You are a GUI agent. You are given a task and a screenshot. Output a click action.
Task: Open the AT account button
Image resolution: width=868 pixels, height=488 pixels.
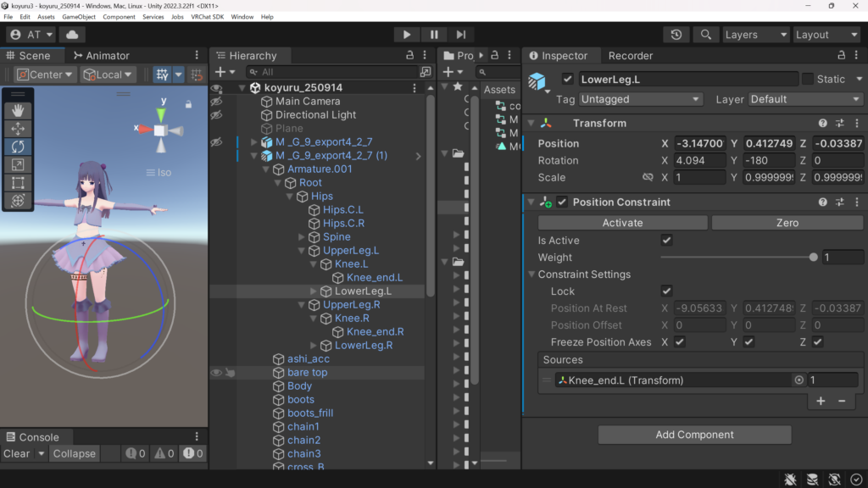pos(31,34)
